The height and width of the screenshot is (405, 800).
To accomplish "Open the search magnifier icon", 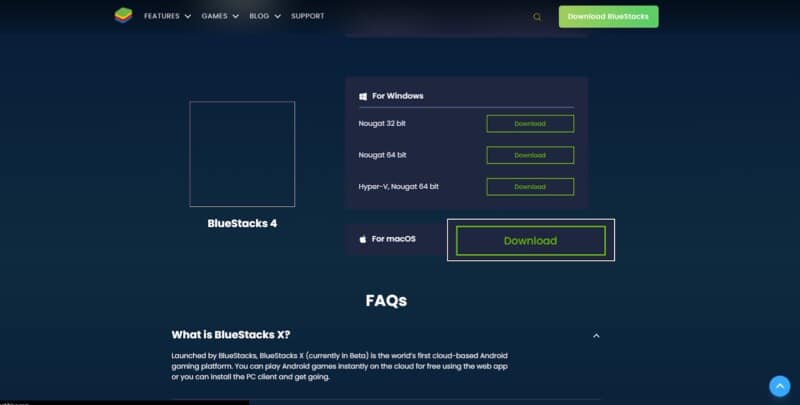I will 537,17.
